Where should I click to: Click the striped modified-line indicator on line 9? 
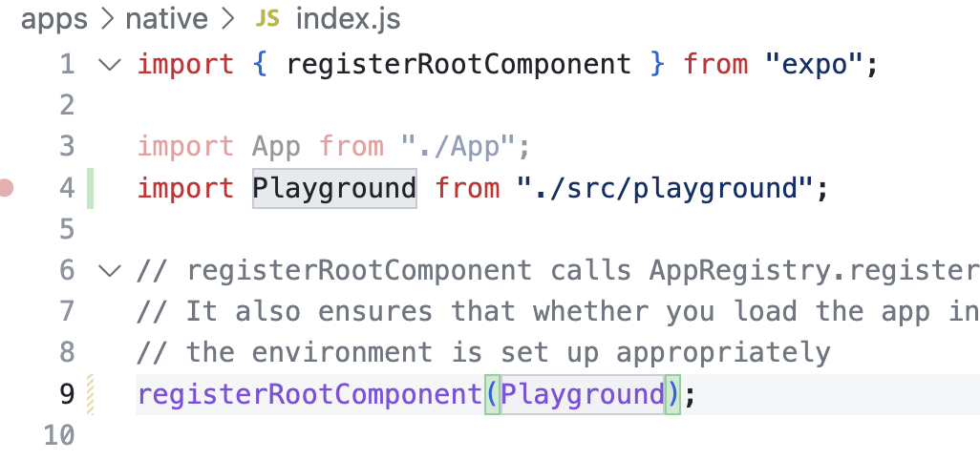[x=90, y=394]
